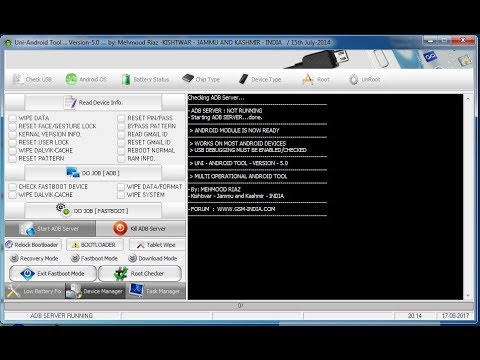
Task: Click the Recovery Mode button
Action: [34, 258]
